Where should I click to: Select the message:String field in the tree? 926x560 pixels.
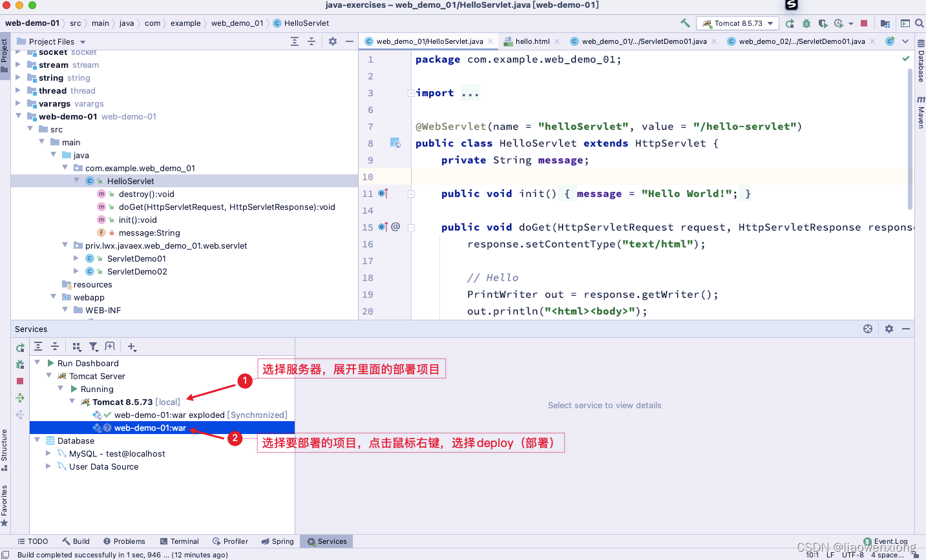pos(149,233)
